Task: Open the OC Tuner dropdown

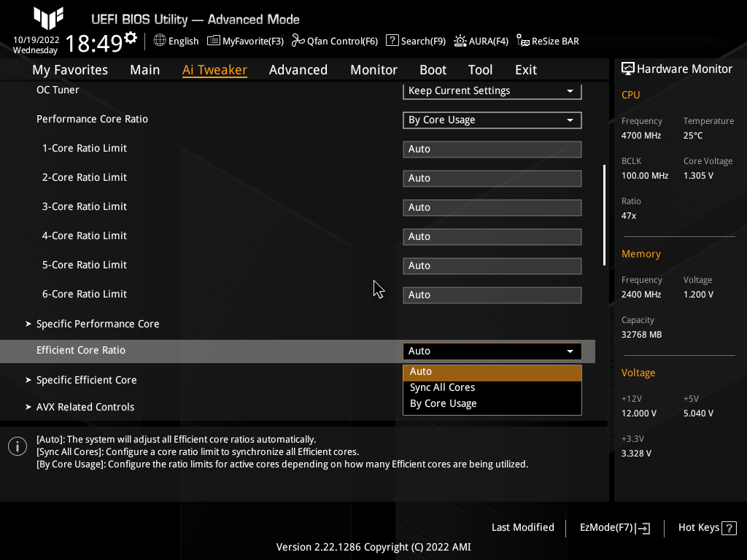Action: click(492, 91)
